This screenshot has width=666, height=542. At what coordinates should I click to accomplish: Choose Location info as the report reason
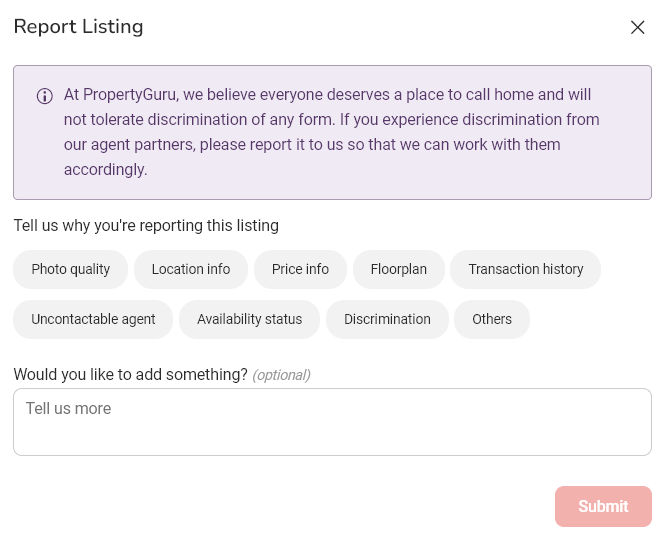click(x=191, y=269)
